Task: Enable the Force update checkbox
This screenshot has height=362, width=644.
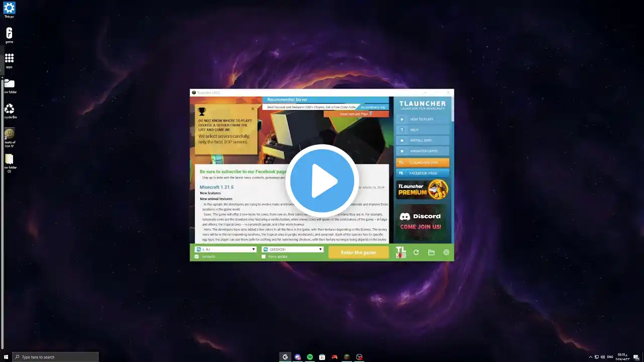Action: (x=263, y=257)
